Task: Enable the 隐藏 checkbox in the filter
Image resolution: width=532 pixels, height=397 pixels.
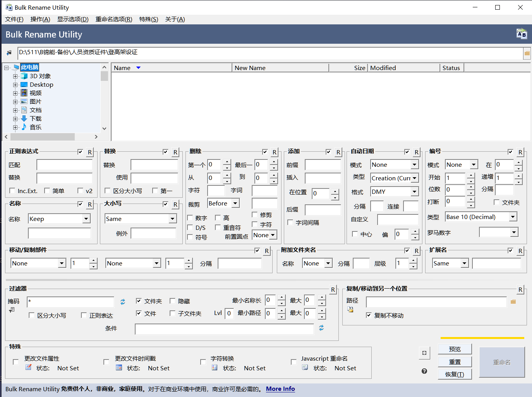Action: (x=173, y=301)
